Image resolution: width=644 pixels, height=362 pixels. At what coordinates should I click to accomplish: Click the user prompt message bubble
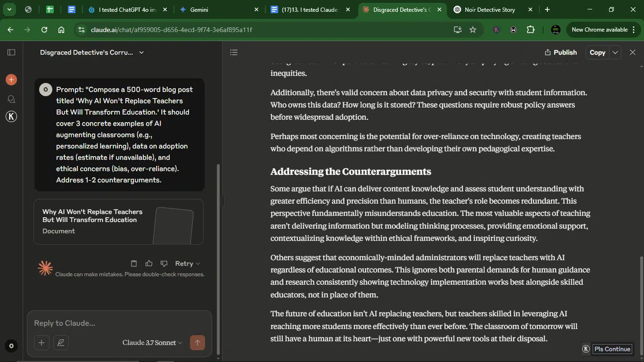120,135
